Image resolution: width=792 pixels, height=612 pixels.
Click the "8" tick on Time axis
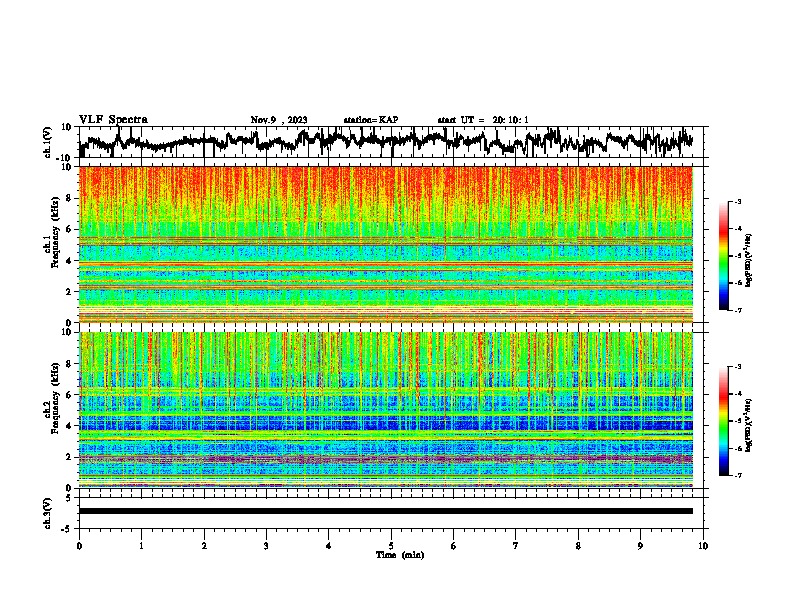[578, 546]
